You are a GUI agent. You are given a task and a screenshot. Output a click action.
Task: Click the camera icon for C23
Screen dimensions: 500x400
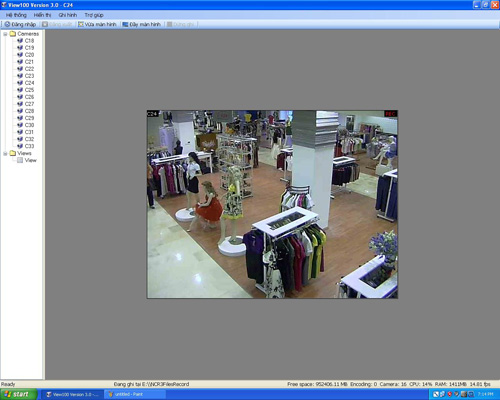[x=20, y=76]
